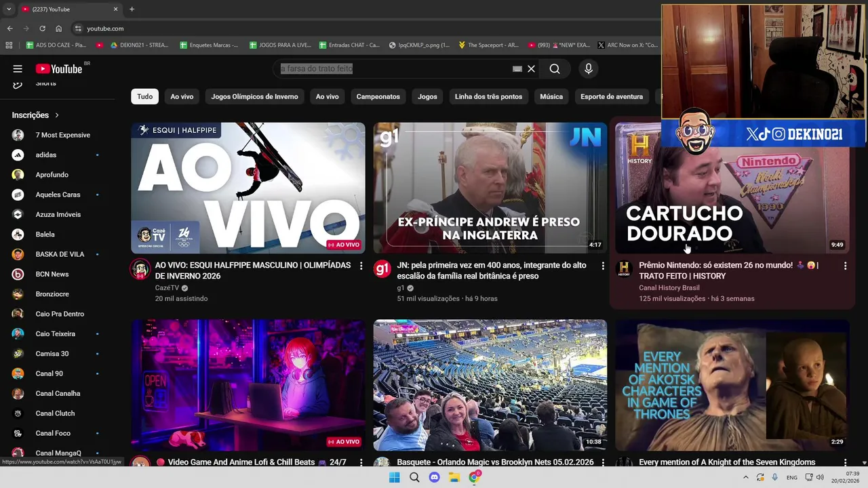Show hidden tray icons chevron
The height and width of the screenshot is (488, 868).
745,477
